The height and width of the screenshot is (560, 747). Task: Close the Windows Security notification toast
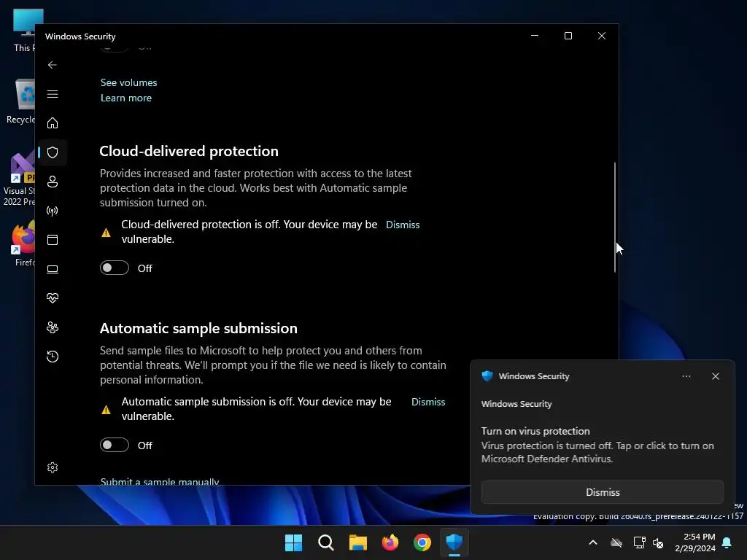coord(716,376)
